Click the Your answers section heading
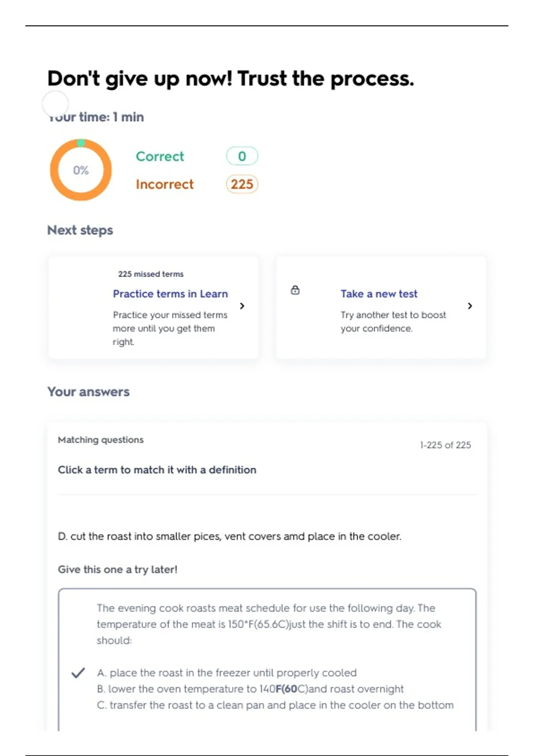This screenshot has width=534, height=756. click(x=88, y=392)
